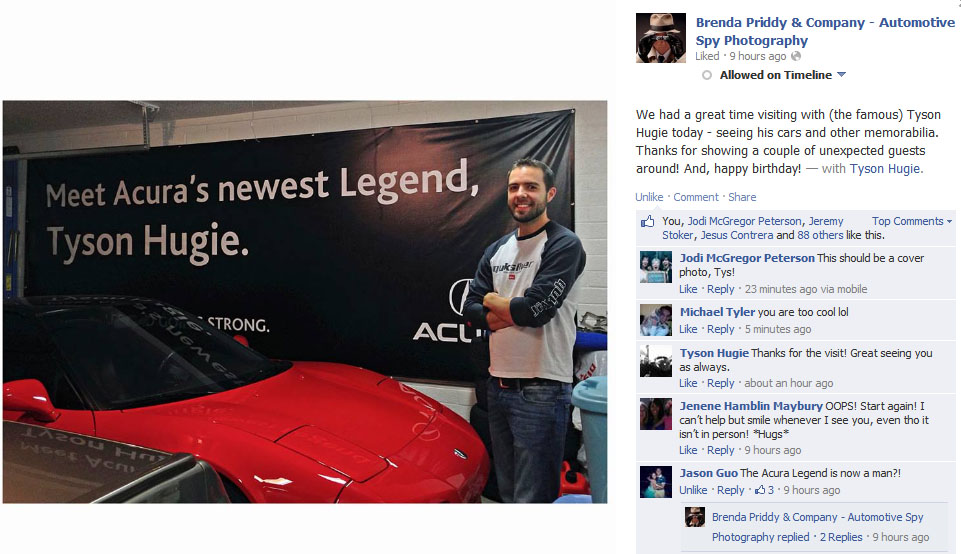Open Jodi McGregor Peterson's avatar

coord(656,267)
